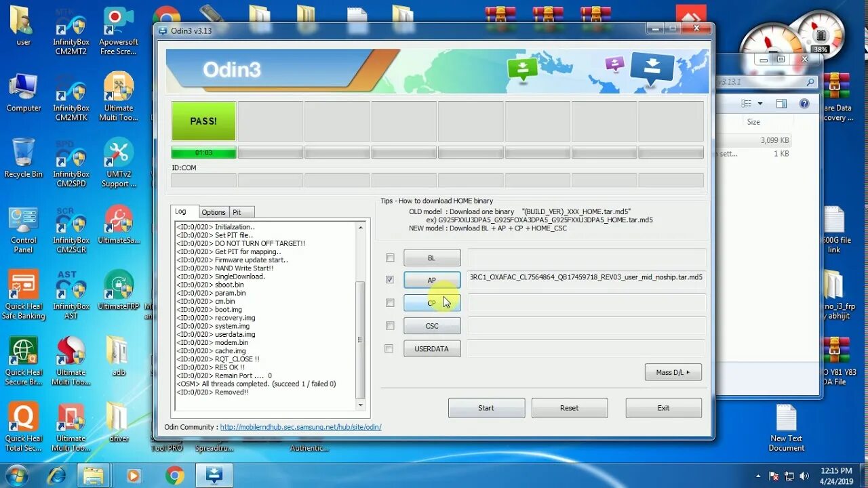Open Chrome from the taskbar
Viewport: 868px width, 488px height.
pos(174,476)
